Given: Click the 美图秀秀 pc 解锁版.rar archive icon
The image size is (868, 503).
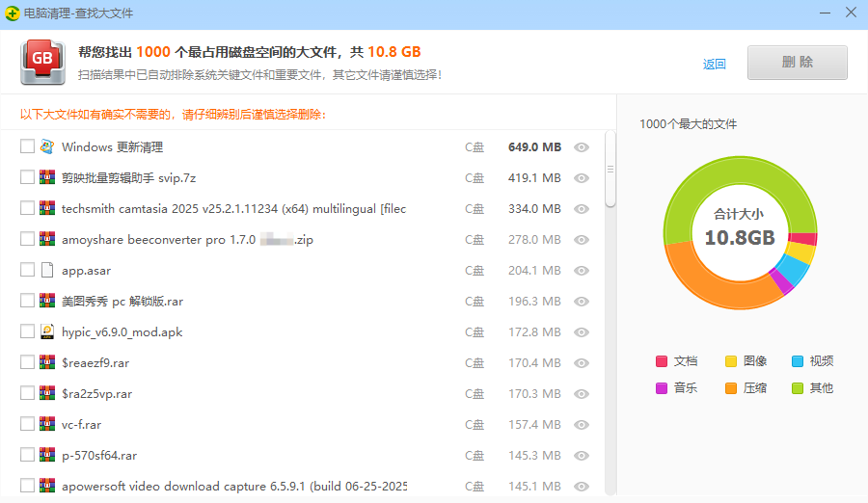Looking at the screenshot, I should [x=47, y=302].
